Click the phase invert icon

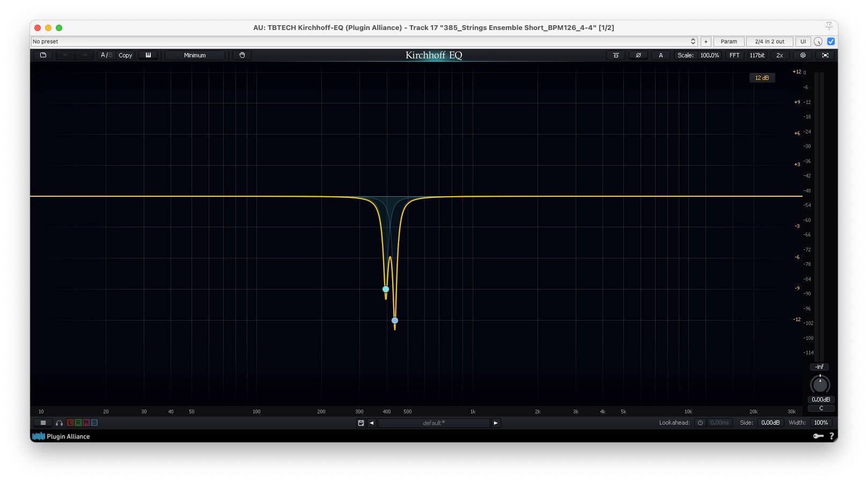pyautogui.click(x=638, y=55)
